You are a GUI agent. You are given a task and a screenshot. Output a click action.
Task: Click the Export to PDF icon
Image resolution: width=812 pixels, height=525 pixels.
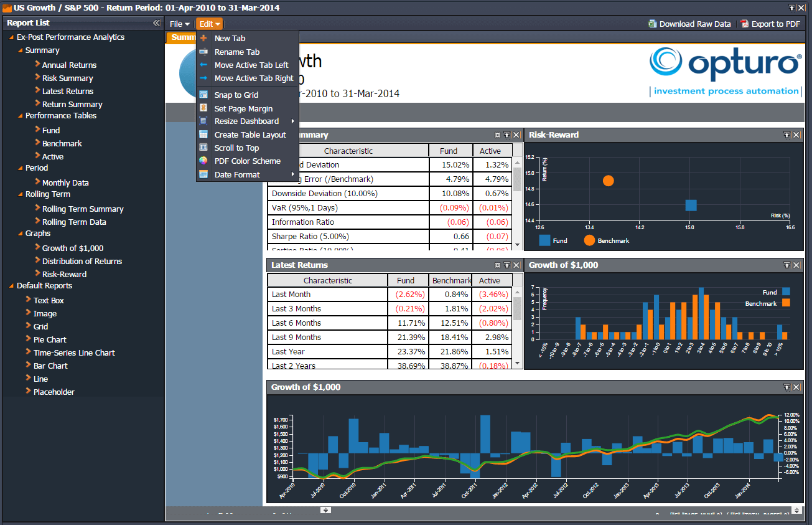[744, 24]
